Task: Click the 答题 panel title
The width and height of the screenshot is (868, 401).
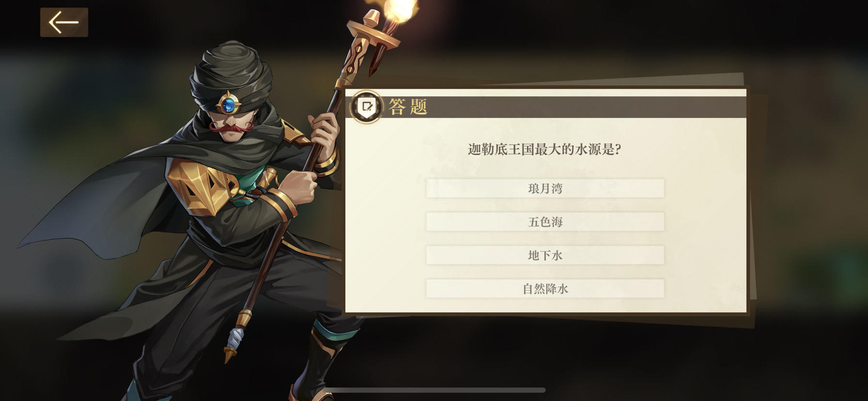Action: pyautogui.click(x=408, y=107)
